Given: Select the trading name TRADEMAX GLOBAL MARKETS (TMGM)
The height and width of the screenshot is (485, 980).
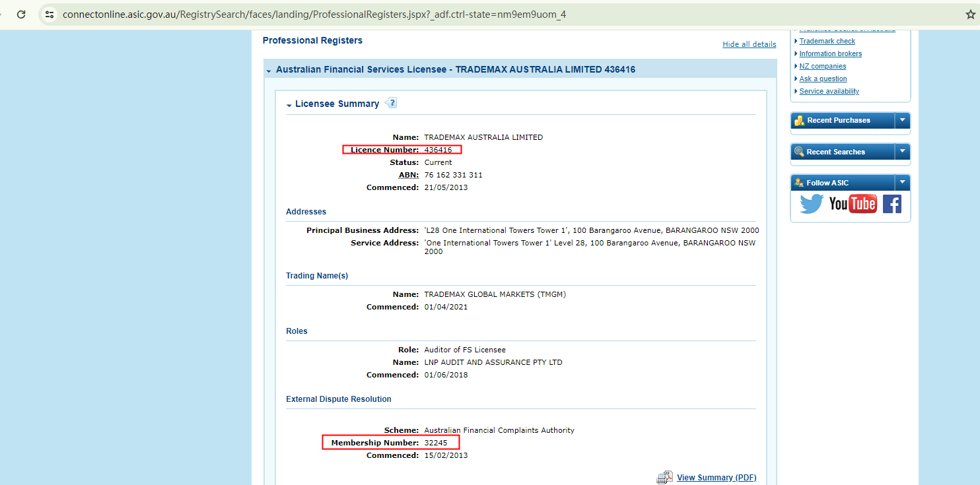Looking at the screenshot, I should click(x=495, y=294).
